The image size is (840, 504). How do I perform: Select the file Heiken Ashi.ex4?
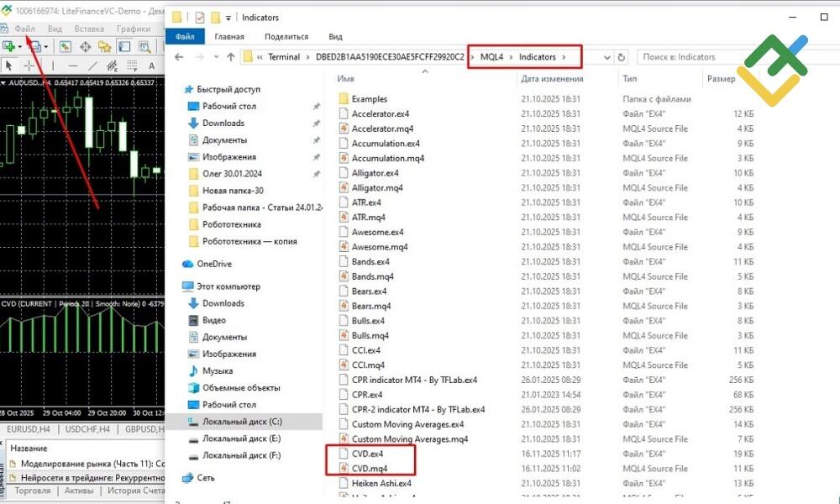381,483
